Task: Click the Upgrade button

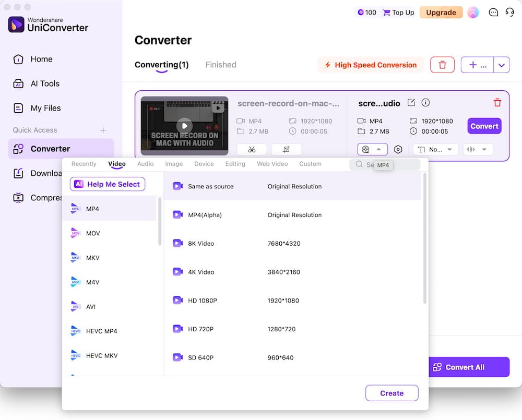Action: point(441,12)
